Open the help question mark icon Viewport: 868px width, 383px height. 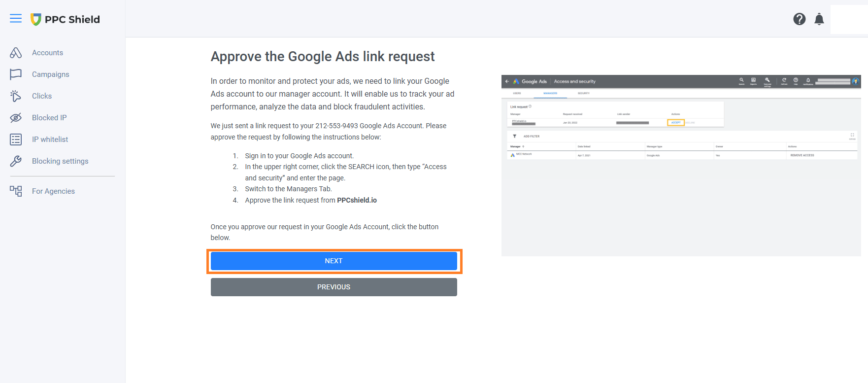pos(799,19)
